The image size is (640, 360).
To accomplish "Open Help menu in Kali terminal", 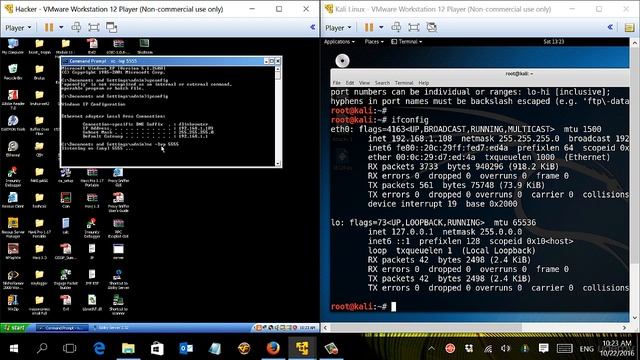I will [424, 83].
